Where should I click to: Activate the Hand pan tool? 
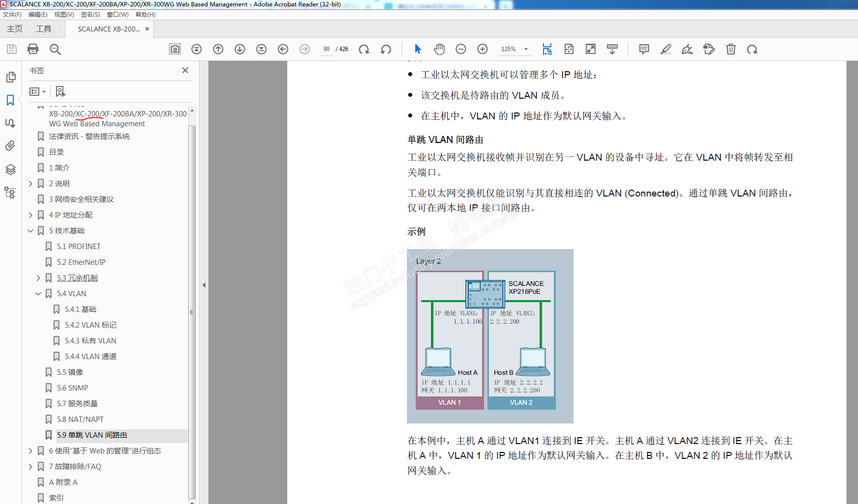coord(439,49)
